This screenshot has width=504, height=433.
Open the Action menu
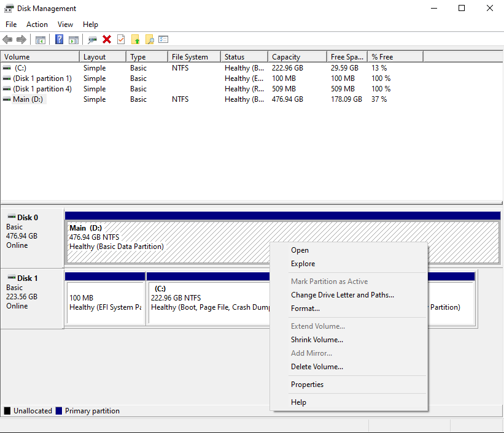(37, 25)
